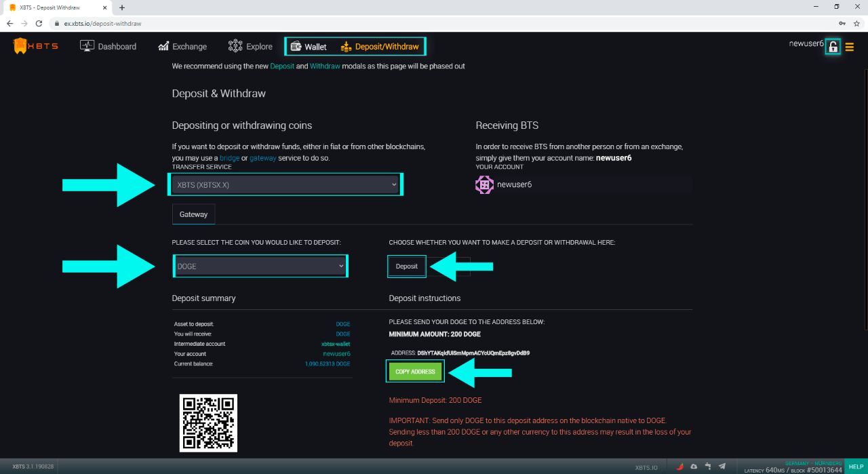Click the Your Account field showing newuser6

point(584,184)
